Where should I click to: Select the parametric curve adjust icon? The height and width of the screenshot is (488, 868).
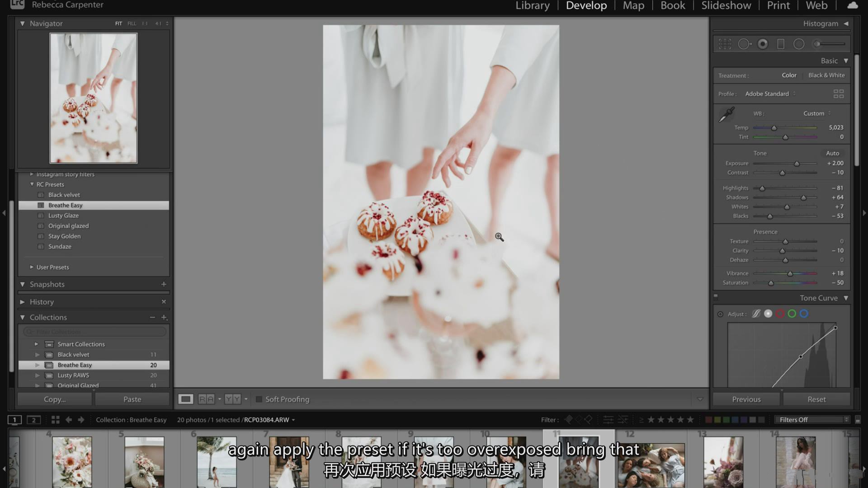point(756,314)
